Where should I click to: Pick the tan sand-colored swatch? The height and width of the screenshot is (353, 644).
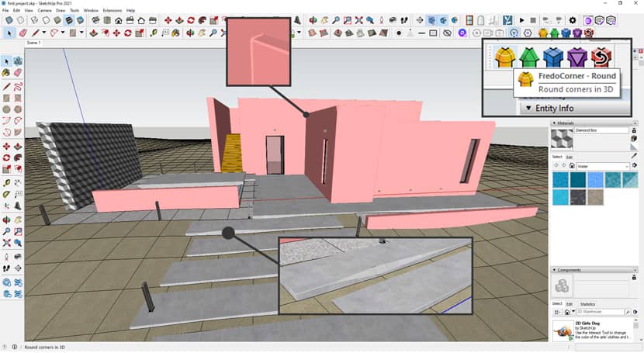(594, 197)
